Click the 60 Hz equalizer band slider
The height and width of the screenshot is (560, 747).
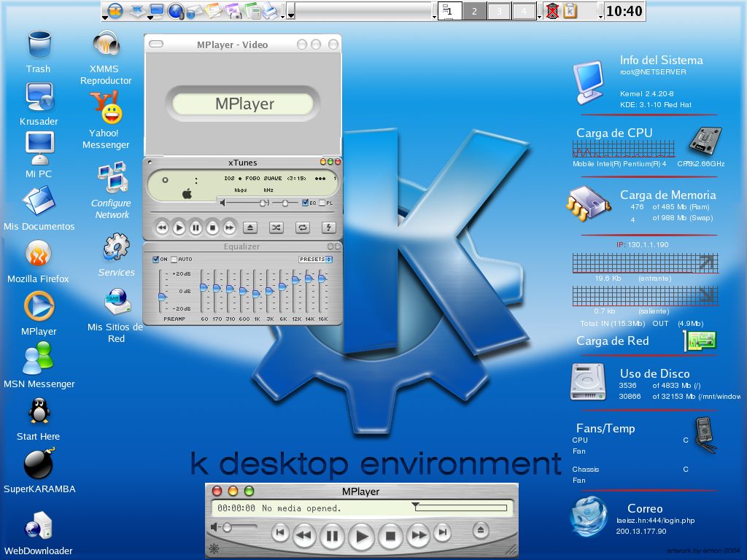coord(204,291)
